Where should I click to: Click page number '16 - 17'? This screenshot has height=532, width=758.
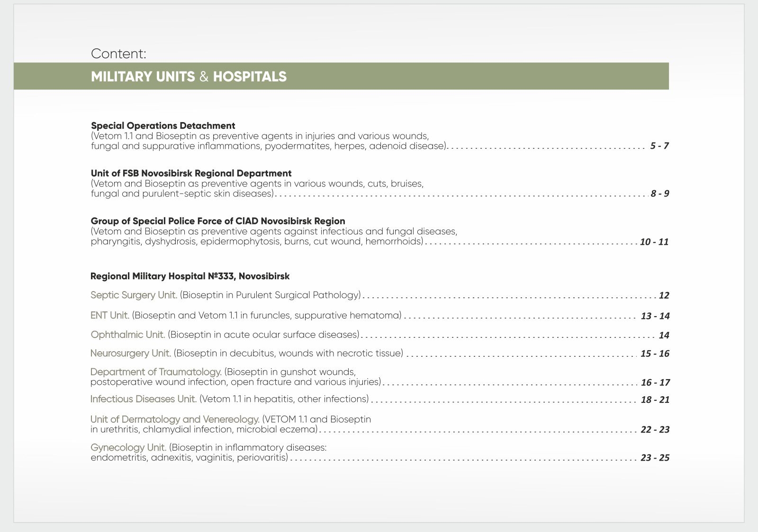(x=655, y=382)
